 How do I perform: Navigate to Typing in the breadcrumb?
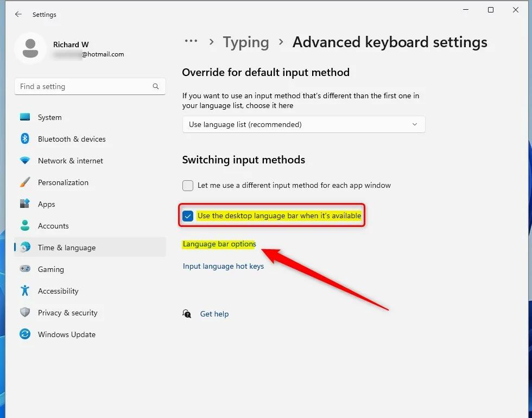(x=246, y=42)
